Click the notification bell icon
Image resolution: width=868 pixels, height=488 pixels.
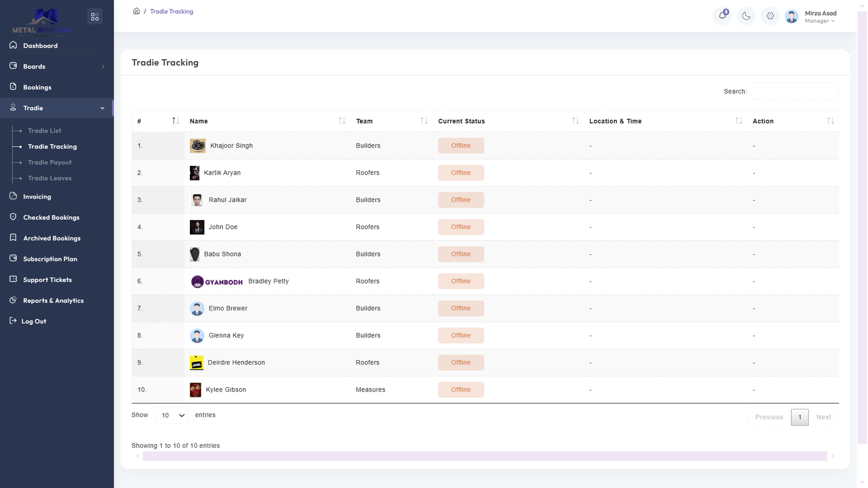(x=722, y=16)
